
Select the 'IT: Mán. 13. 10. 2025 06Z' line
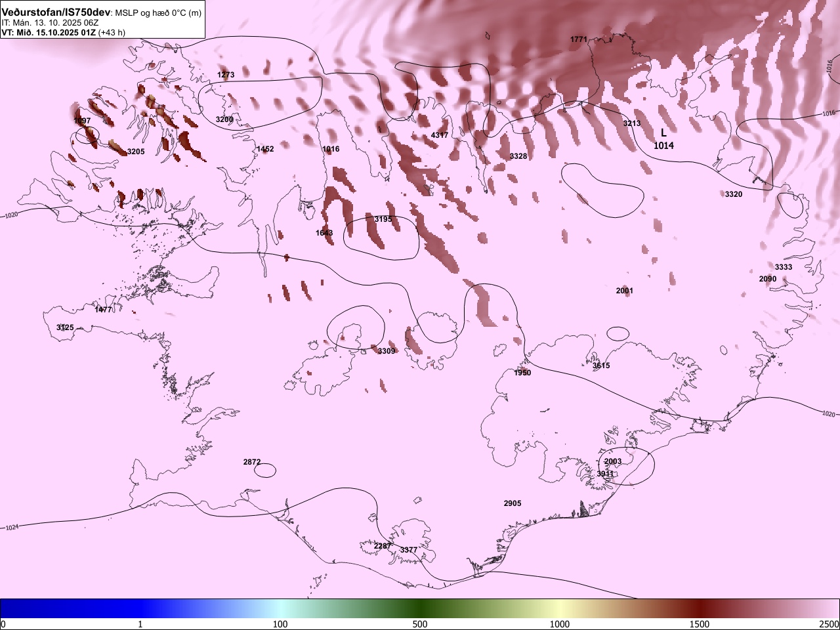pos(50,23)
